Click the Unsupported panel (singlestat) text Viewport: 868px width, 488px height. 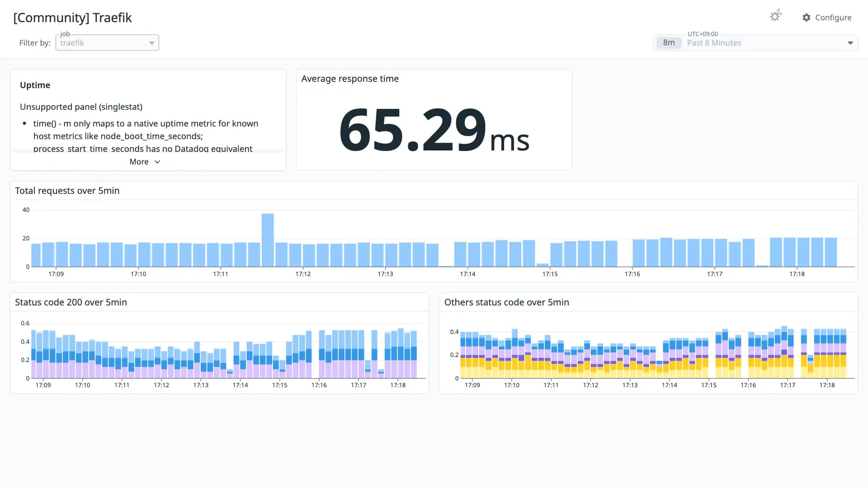pos(81,107)
